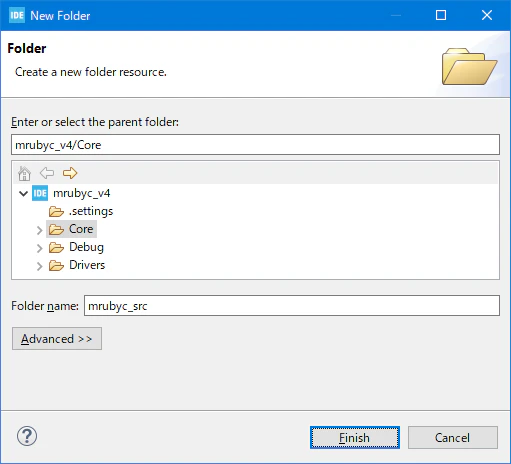Screen dimensions: 511x464
Task: Collapse the mrubyc_v4 project node
Action: [x=23, y=193]
